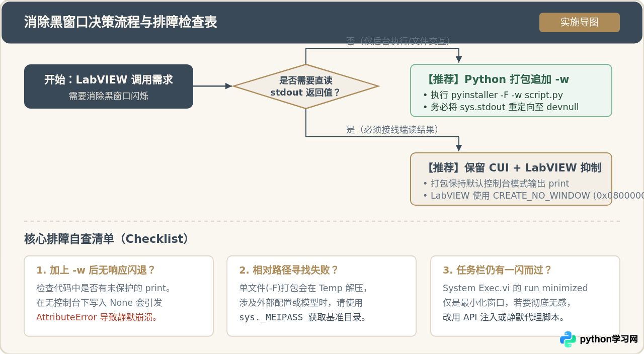Click the red text AttributeError 导致静默崩溃。
Screen dimensions: 644x354
tap(97, 318)
